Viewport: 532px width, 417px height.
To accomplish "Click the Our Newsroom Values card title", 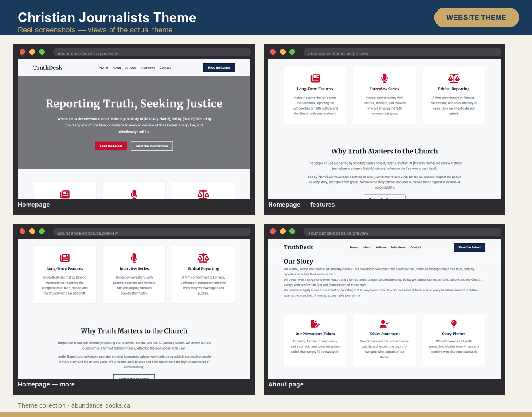I will pyautogui.click(x=315, y=334).
